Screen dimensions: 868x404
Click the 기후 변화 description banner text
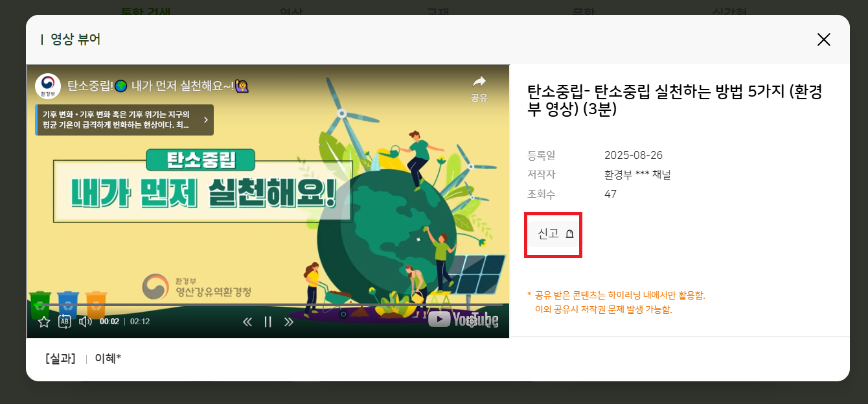tap(116, 120)
